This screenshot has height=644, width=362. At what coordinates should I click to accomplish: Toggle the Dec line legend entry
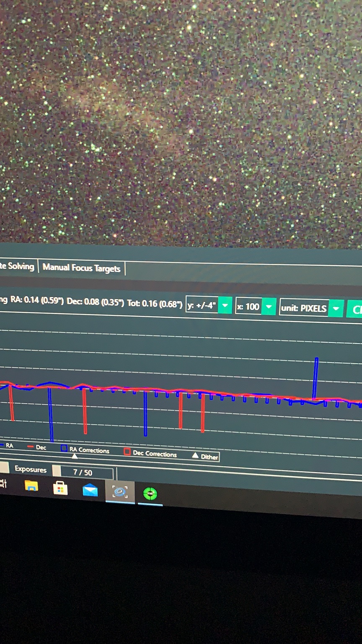tap(36, 447)
